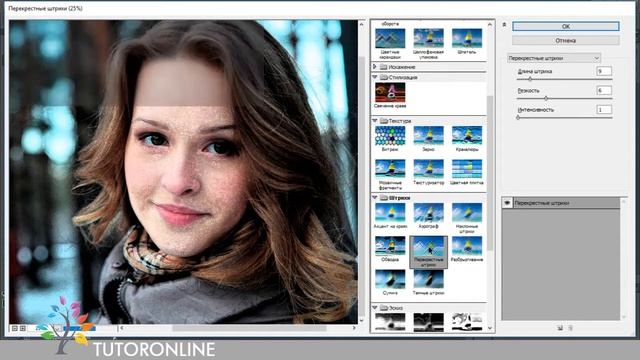This screenshot has height=360, width=640.
Task: Select the first Эскиз filter thumbnail
Action: coord(390,322)
